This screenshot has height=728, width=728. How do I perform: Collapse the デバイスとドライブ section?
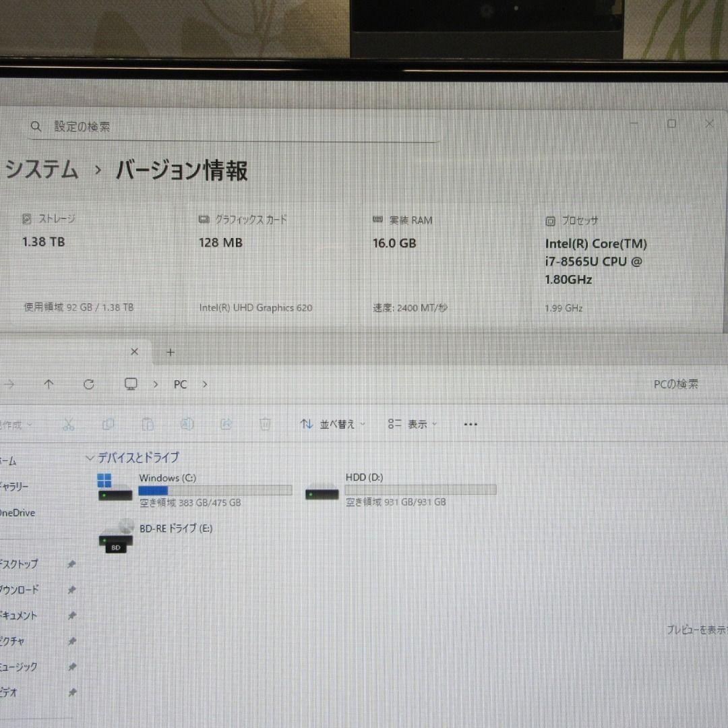click(90, 458)
